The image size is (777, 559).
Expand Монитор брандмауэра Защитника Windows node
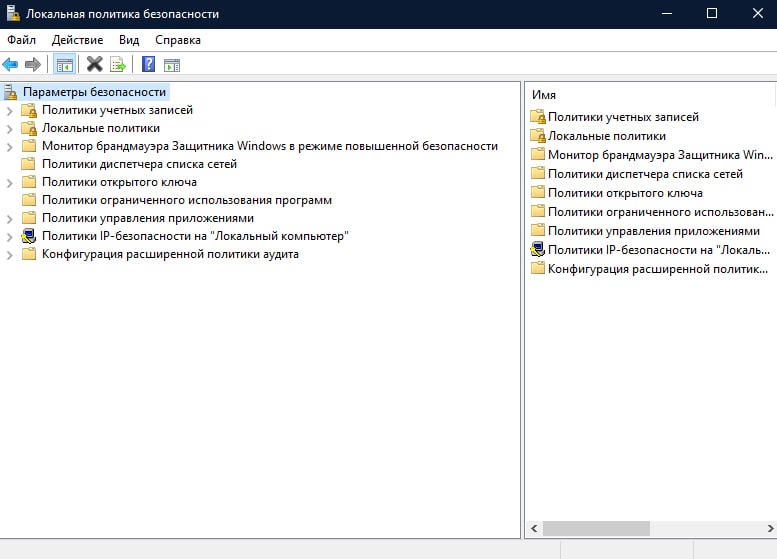[9, 147]
